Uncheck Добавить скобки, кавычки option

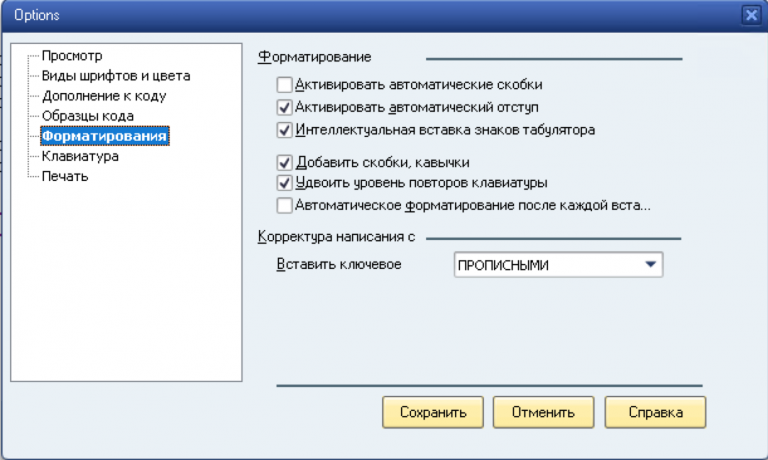click(x=285, y=162)
